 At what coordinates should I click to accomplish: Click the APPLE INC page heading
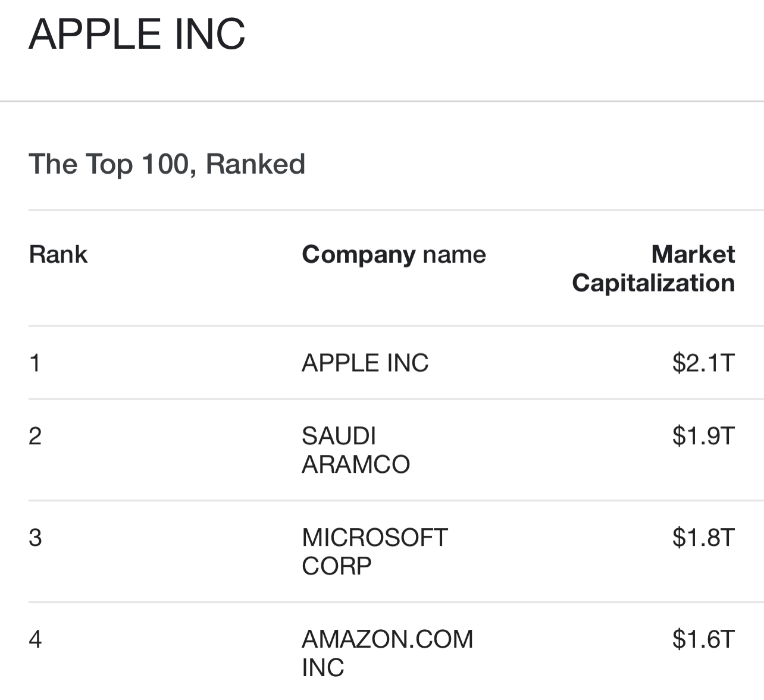pos(137,34)
